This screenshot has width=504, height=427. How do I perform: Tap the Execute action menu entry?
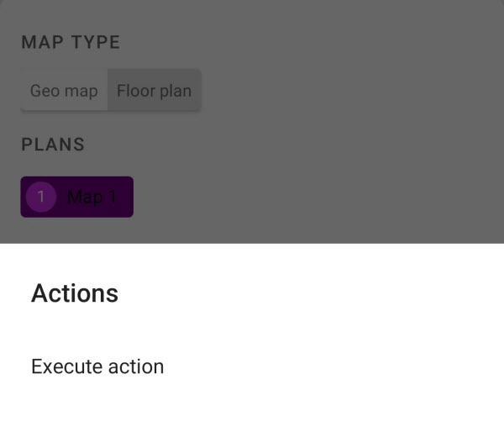(97, 366)
